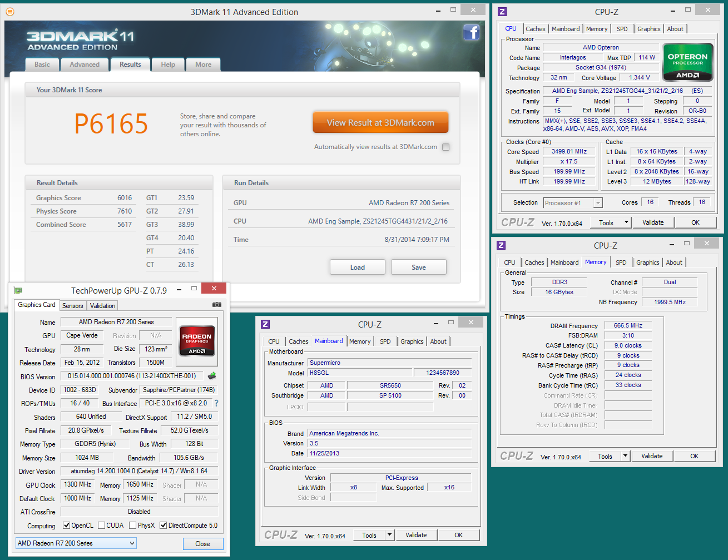728x560 pixels.
Task: Open Caches tab in the CPU-Z CPU window
Action: tap(536, 29)
